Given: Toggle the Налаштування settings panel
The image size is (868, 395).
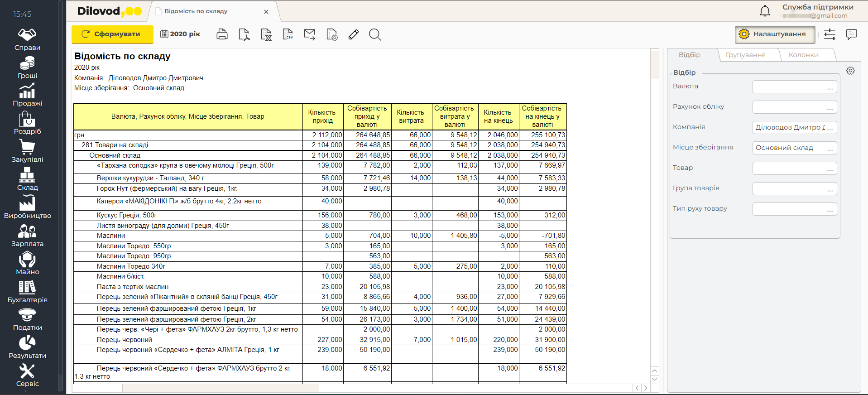Looking at the screenshot, I should [x=775, y=34].
